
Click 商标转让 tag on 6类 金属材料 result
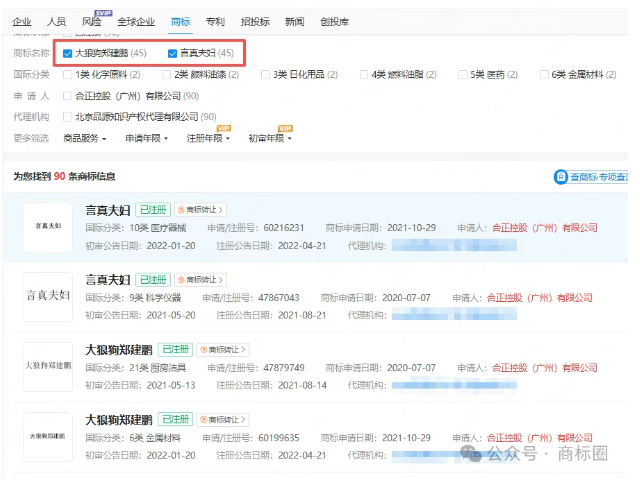[x=222, y=419]
